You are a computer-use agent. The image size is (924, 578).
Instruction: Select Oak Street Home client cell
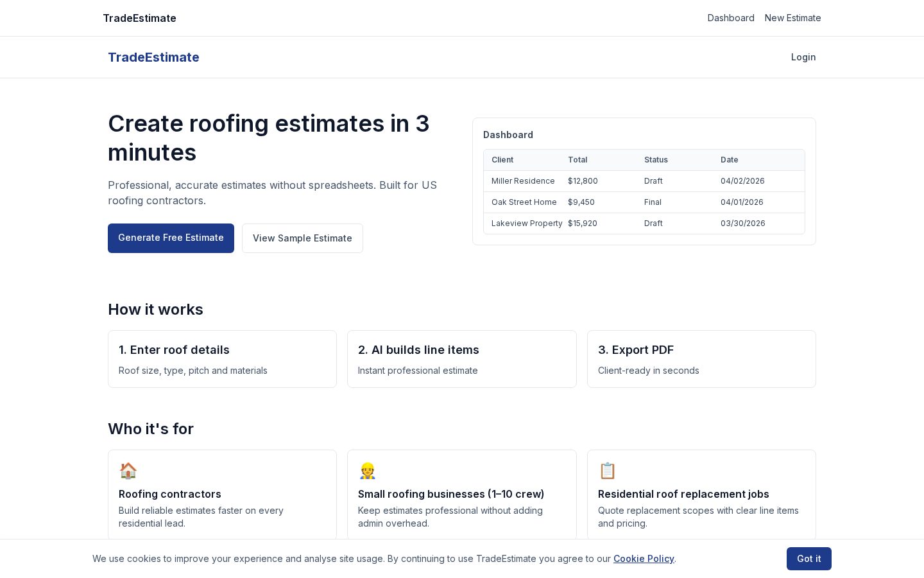pos(524,202)
